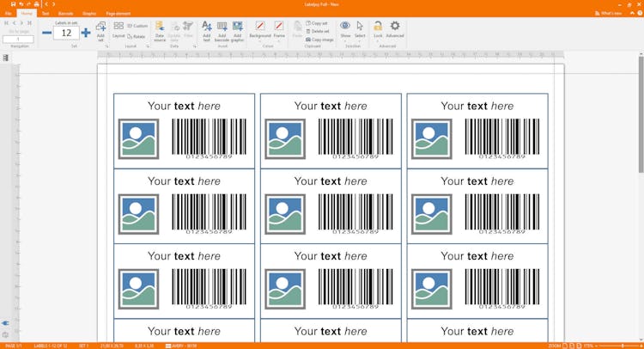The width and height of the screenshot is (644, 349).
Task: Click the AVERY label type in status bar
Action: point(181,346)
